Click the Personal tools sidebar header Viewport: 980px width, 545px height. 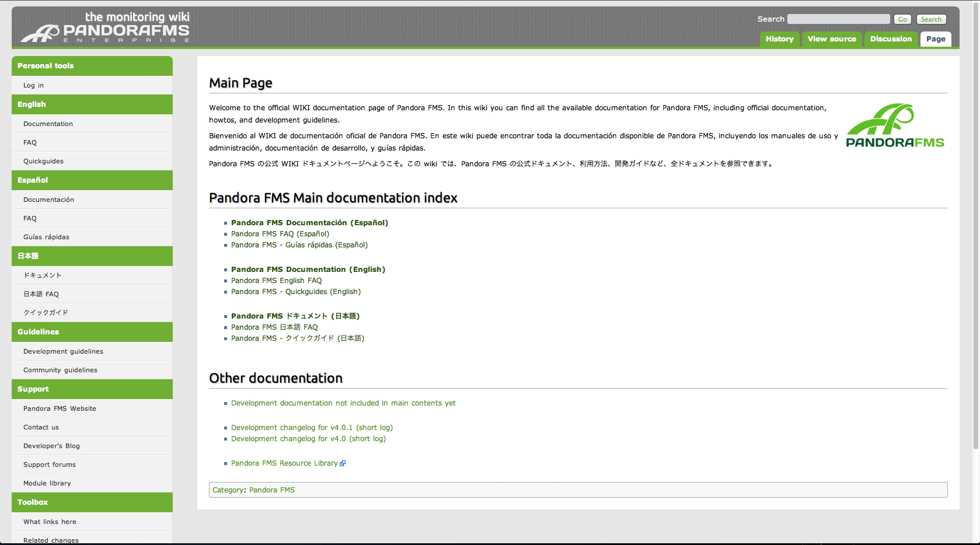[x=92, y=66]
